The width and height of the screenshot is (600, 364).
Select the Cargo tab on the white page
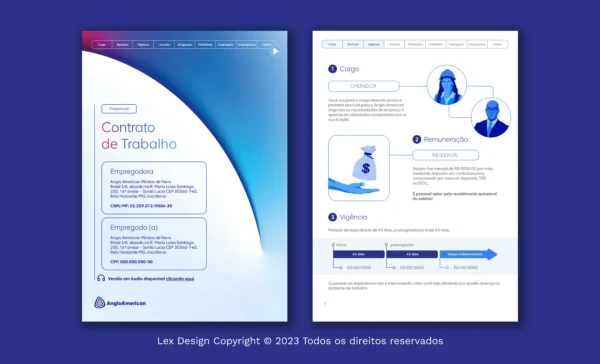tap(332, 44)
